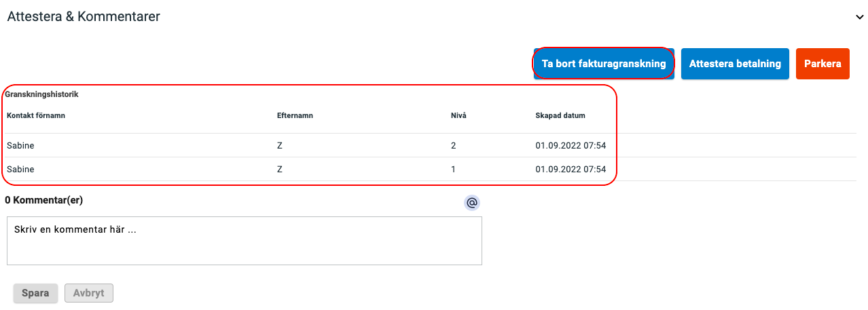Save the comment with Spara
The image size is (868, 310).
click(35, 293)
